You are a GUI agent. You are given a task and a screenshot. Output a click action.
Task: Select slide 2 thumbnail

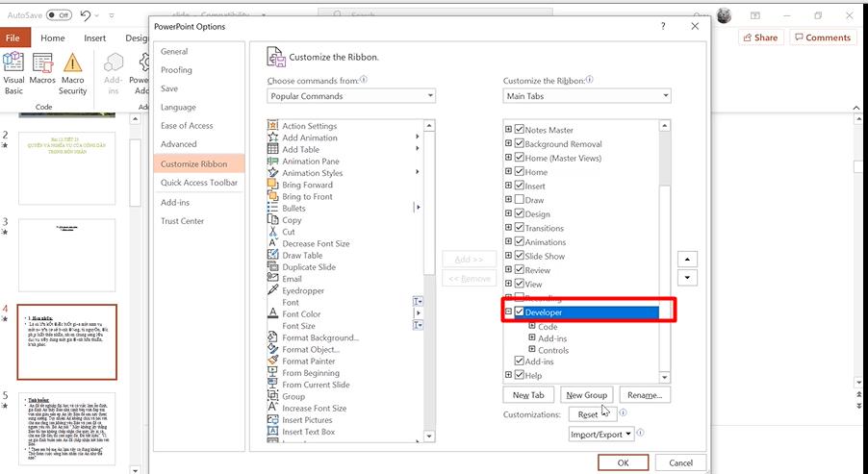click(67, 168)
